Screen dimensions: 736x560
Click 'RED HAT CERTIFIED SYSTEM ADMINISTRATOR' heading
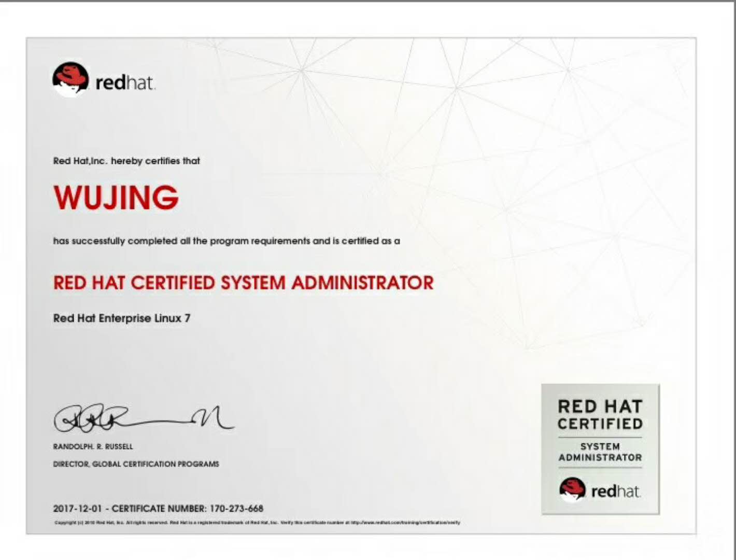tap(244, 283)
